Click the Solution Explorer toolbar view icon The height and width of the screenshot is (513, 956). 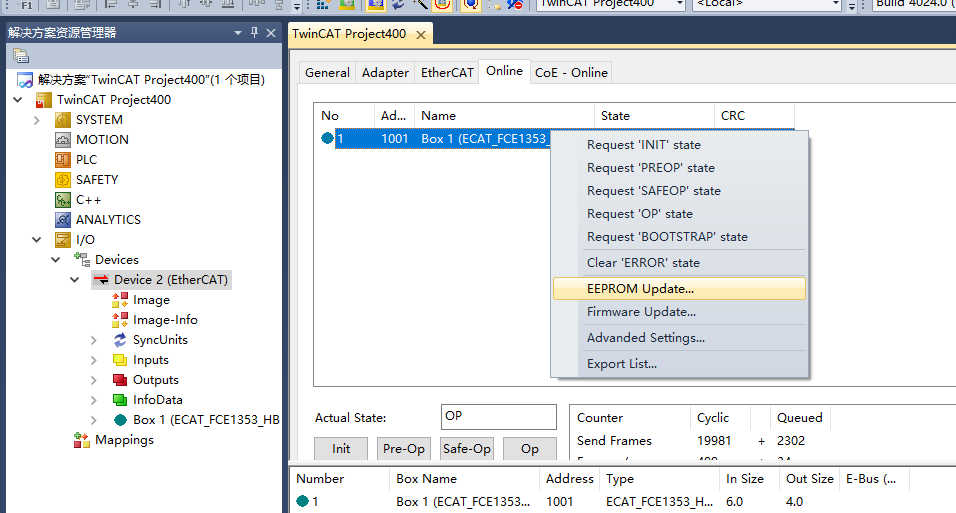(x=21, y=56)
